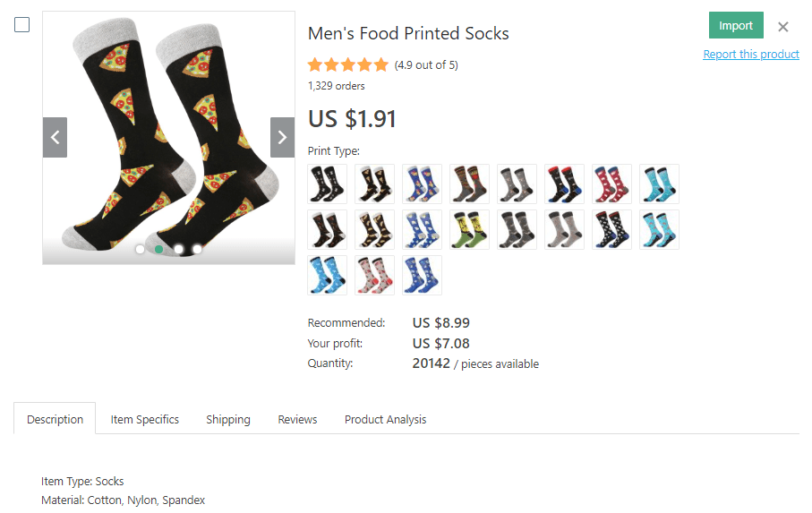
Task: Select the Product Analysis tab
Action: tap(385, 419)
